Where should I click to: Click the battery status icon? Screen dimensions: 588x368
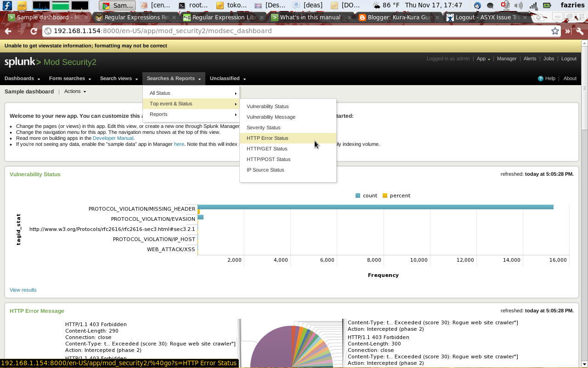(547, 6)
